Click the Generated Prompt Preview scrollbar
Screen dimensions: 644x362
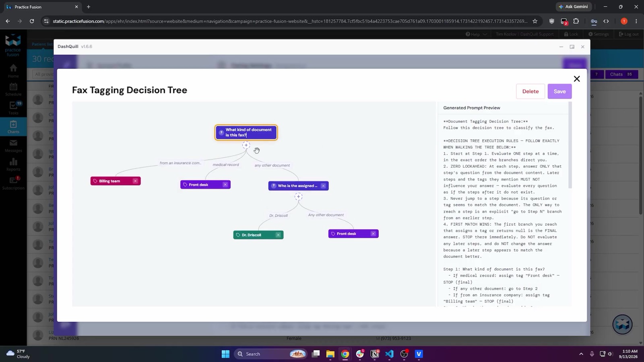click(570, 145)
